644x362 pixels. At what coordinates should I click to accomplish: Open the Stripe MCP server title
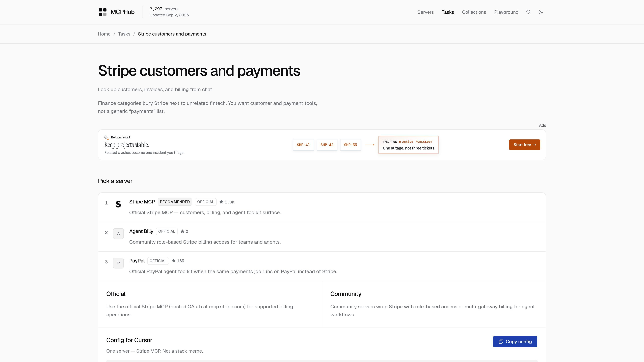pyautogui.click(x=142, y=202)
